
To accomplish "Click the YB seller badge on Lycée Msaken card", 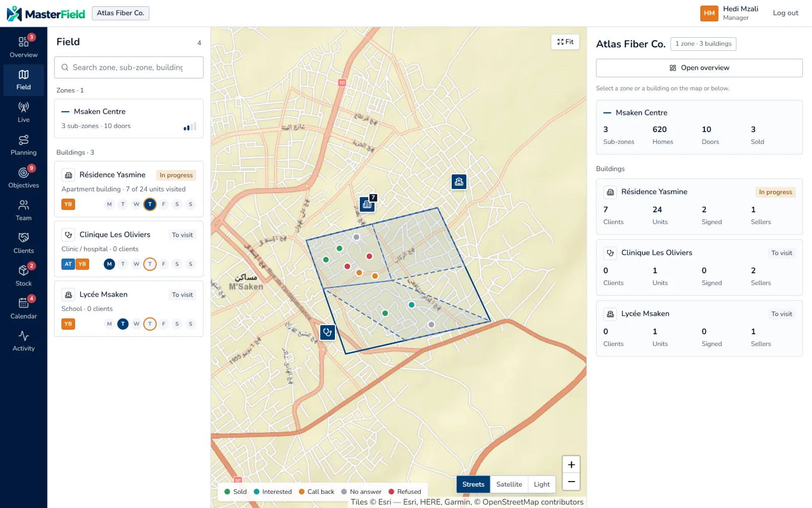I will tap(68, 324).
